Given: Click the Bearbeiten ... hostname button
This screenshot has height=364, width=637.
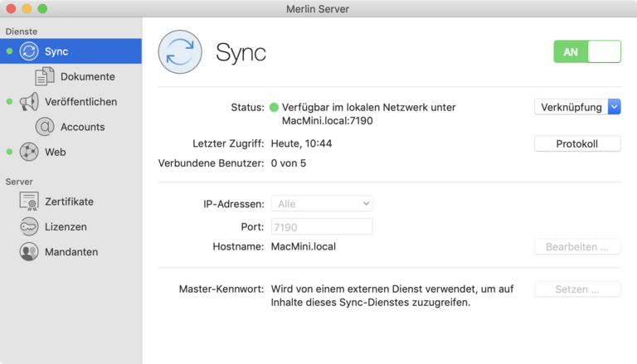Looking at the screenshot, I should [x=577, y=247].
